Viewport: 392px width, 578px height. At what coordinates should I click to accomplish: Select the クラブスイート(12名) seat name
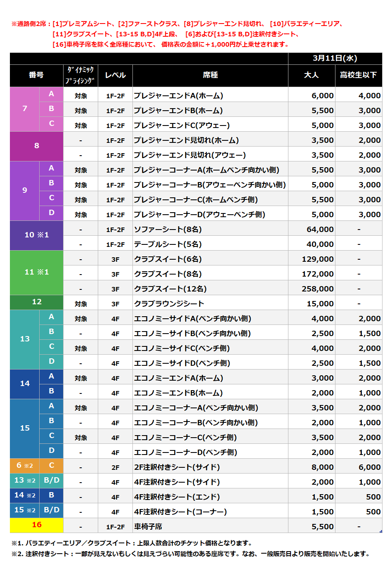(170, 289)
